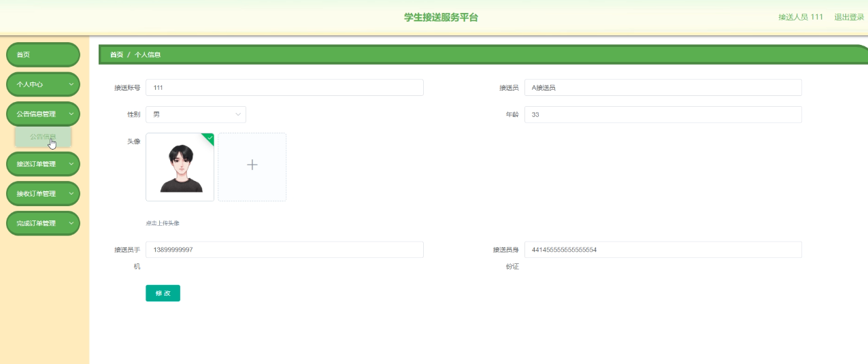Image resolution: width=868 pixels, height=364 pixels.
Task: Click the 个人信息 breadcrumb text
Action: [x=148, y=54]
